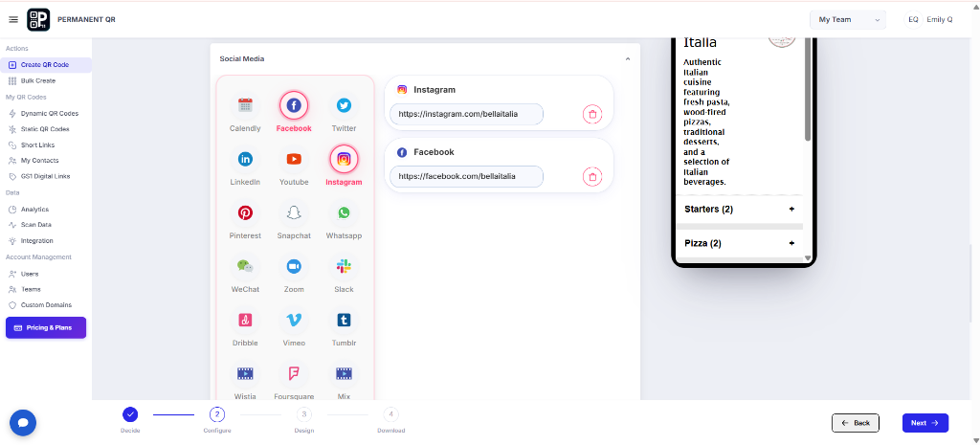The height and width of the screenshot is (445, 980).
Task: Add the LinkedIn social link
Action: 245,160
